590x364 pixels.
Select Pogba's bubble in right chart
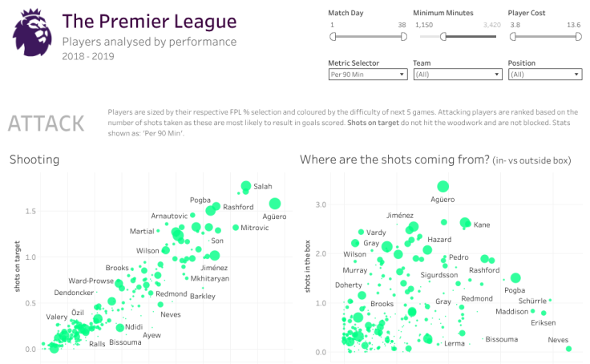[x=515, y=278]
